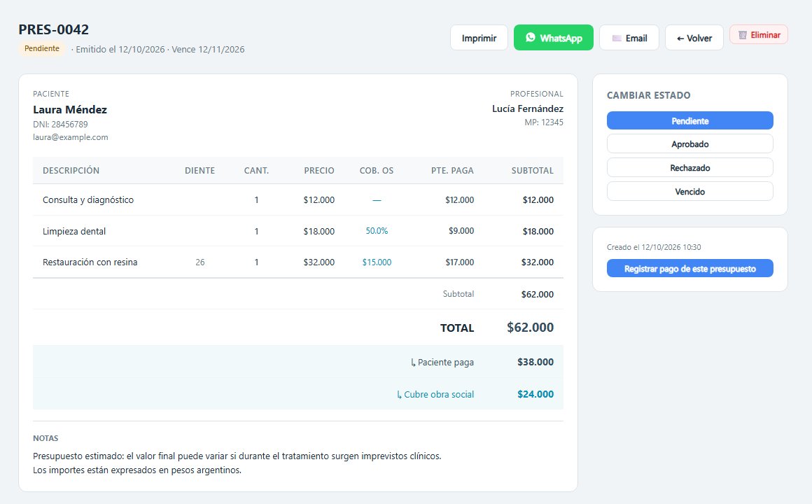
Task: Click the email laura@example.com
Action: [x=71, y=137]
